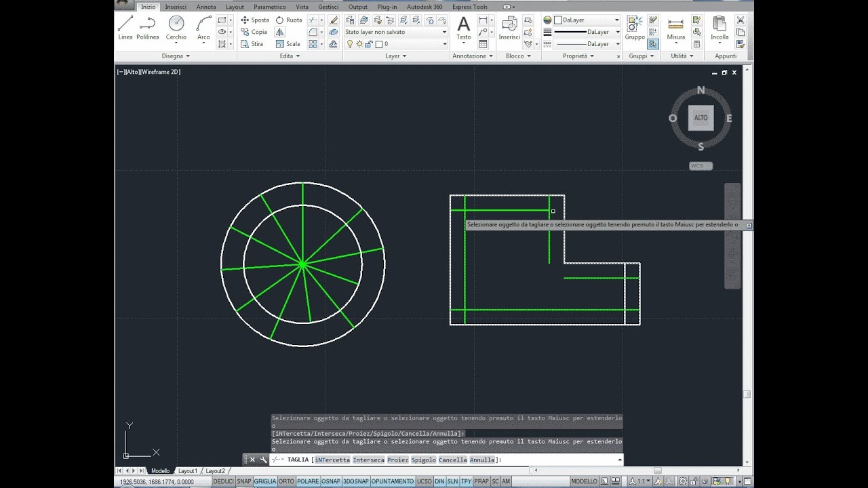The image size is (868, 488).
Task: Open the Express Tools tab
Action: click(x=471, y=7)
